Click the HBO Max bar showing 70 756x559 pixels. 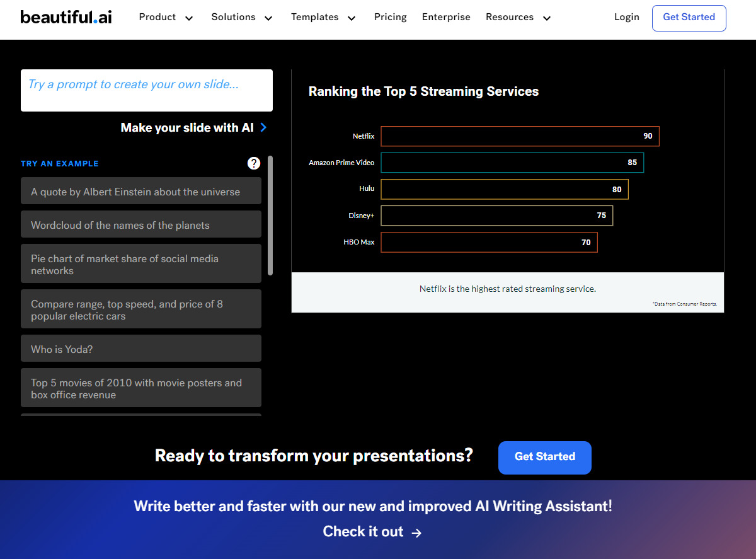click(489, 242)
